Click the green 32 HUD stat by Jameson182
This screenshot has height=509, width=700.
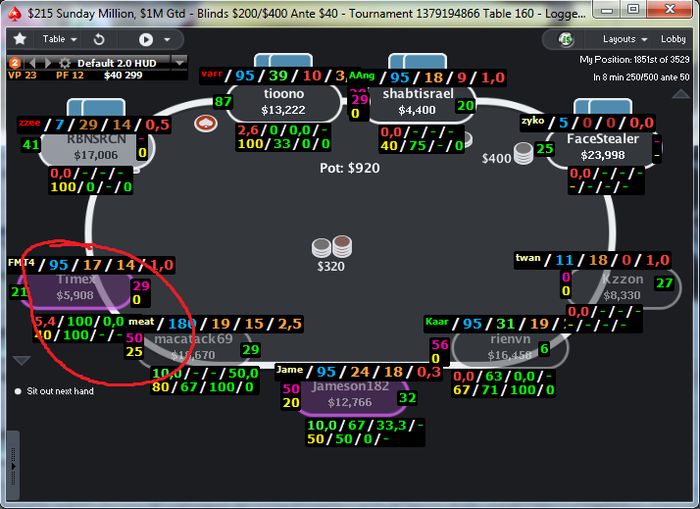click(x=408, y=398)
